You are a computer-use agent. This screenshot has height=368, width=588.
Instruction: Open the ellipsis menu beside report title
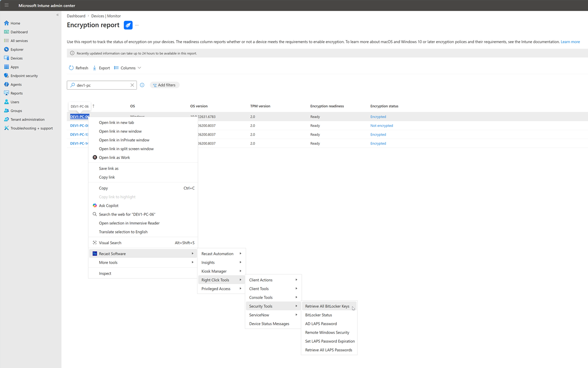[137, 25]
